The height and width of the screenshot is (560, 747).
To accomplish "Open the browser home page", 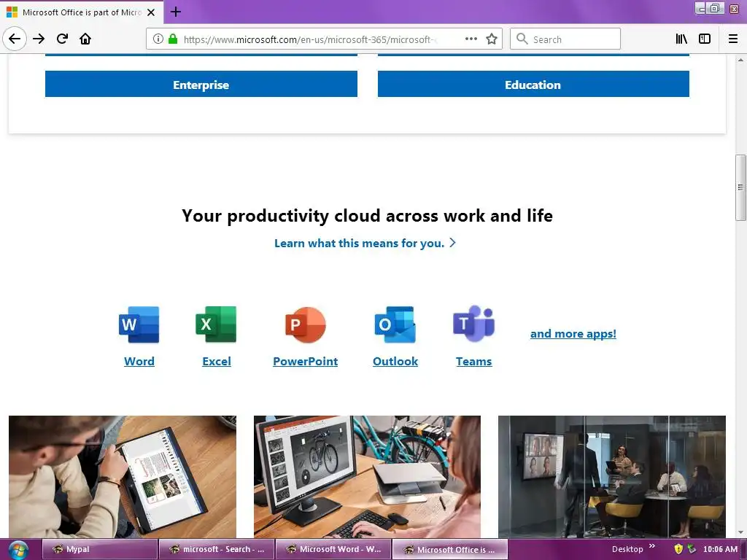I will pyautogui.click(x=85, y=39).
